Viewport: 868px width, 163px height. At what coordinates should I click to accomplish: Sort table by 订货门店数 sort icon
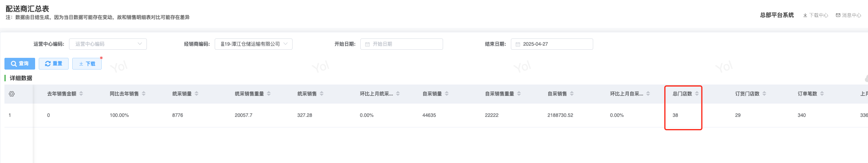click(x=764, y=94)
